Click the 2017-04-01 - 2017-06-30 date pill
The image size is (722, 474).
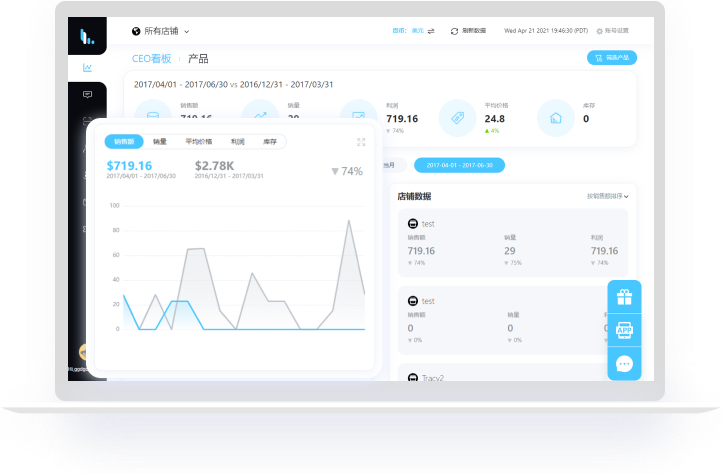tap(460, 165)
